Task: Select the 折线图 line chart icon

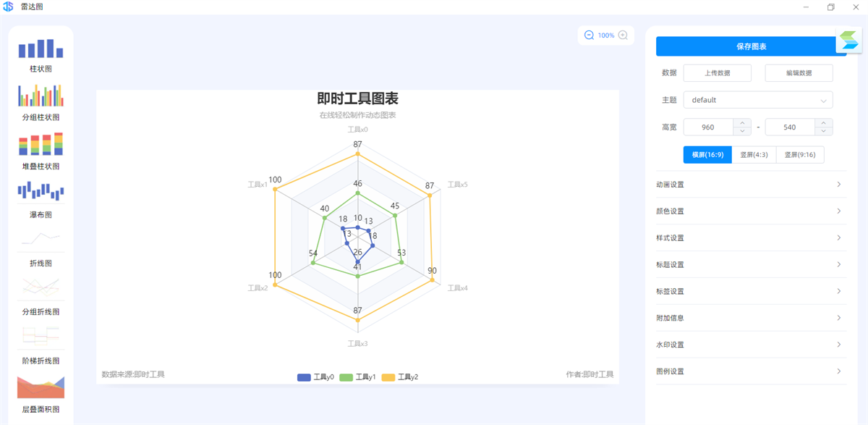Action: [x=41, y=239]
